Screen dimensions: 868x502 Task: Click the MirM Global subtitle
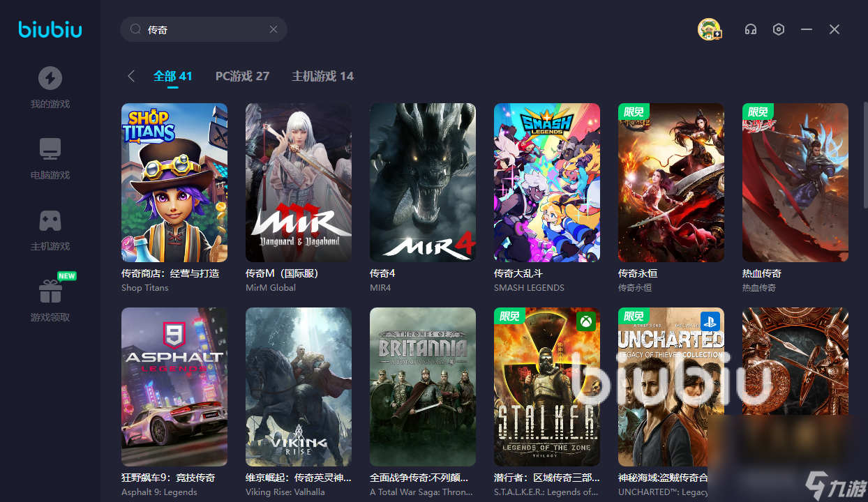(271, 287)
